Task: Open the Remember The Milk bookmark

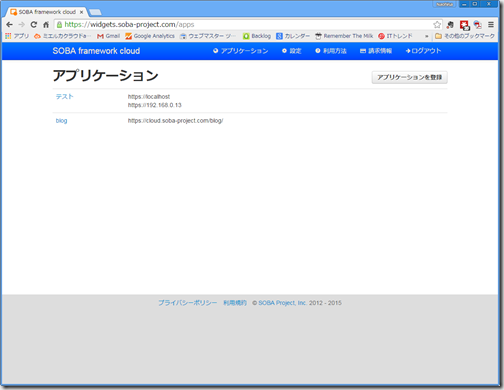Action: tap(344, 36)
